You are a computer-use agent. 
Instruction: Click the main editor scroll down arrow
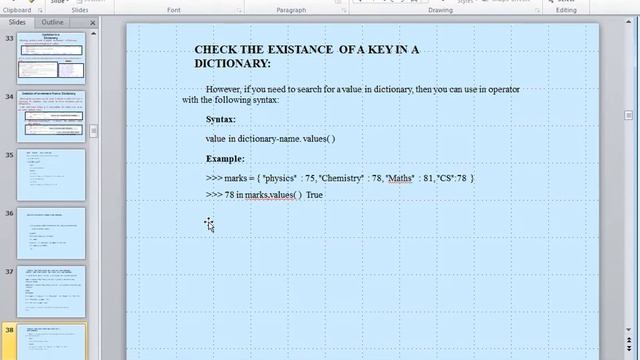coord(629,329)
